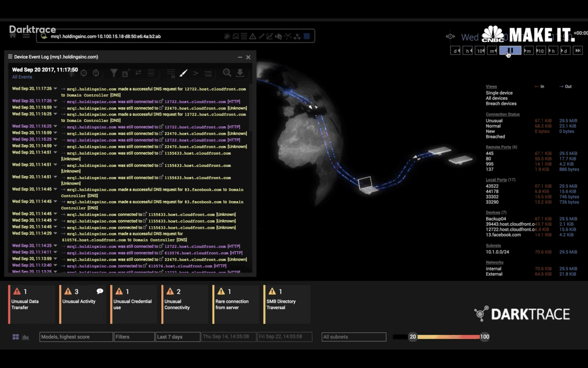Click the Thu Sep 14 start date field
Viewport: 588px width, 368px height.
tap(228, 337)
